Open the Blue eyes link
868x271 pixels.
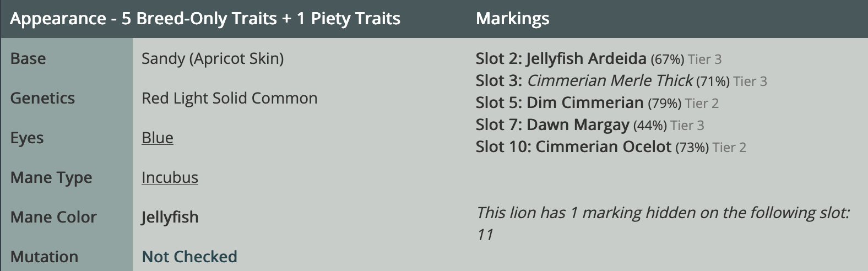pos(157,138)
